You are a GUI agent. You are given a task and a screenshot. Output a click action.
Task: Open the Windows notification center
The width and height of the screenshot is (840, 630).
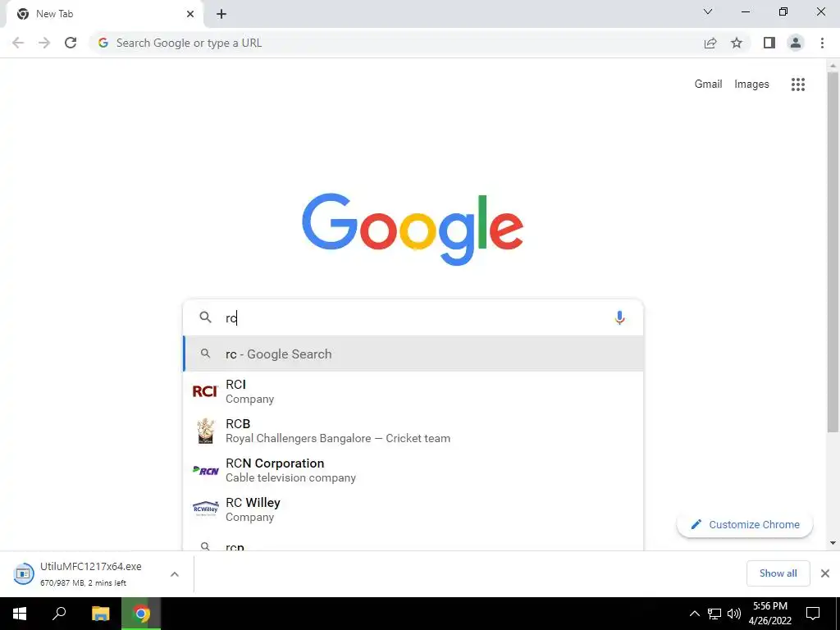point(813,614)
